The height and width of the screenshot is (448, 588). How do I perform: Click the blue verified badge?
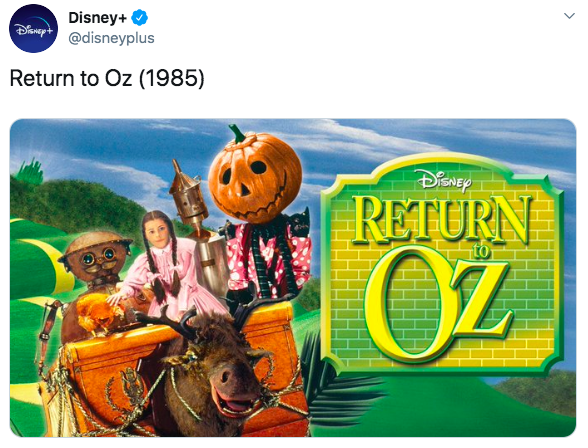coord(140,18)
